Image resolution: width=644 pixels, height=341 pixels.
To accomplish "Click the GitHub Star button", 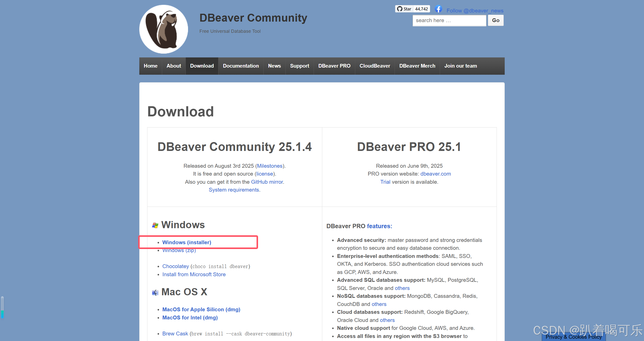I will (x=404, y=9).
